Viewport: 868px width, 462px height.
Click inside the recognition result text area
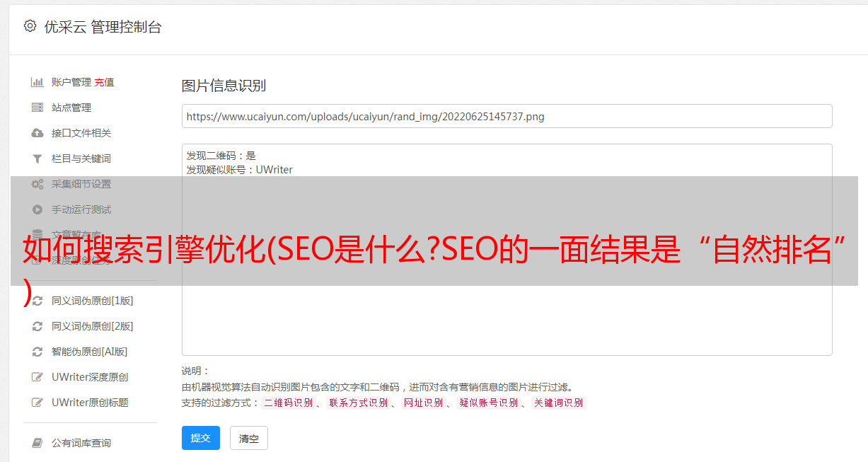pyautogui.click(x=507, y=250)
